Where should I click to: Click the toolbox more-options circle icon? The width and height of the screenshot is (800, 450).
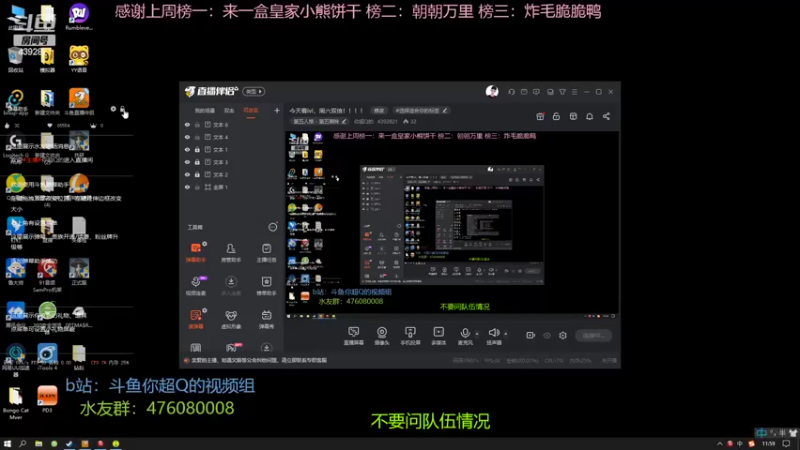273,227
